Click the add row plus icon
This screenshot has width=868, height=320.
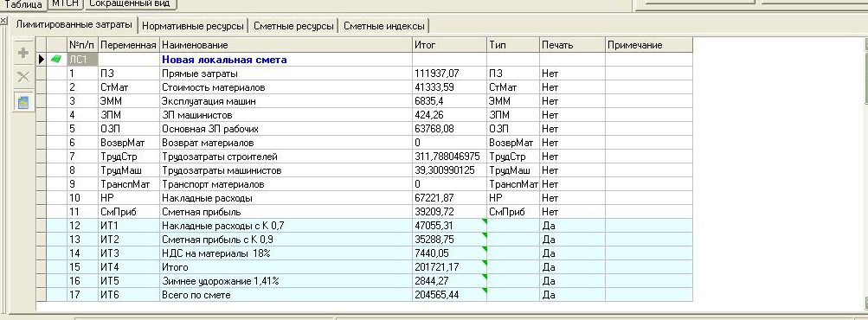(x=23, y=53)
